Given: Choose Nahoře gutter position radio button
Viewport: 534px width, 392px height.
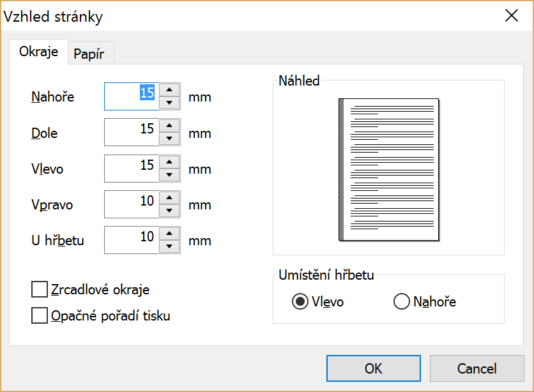Looking at the screenshot, I should coord(401,302).
